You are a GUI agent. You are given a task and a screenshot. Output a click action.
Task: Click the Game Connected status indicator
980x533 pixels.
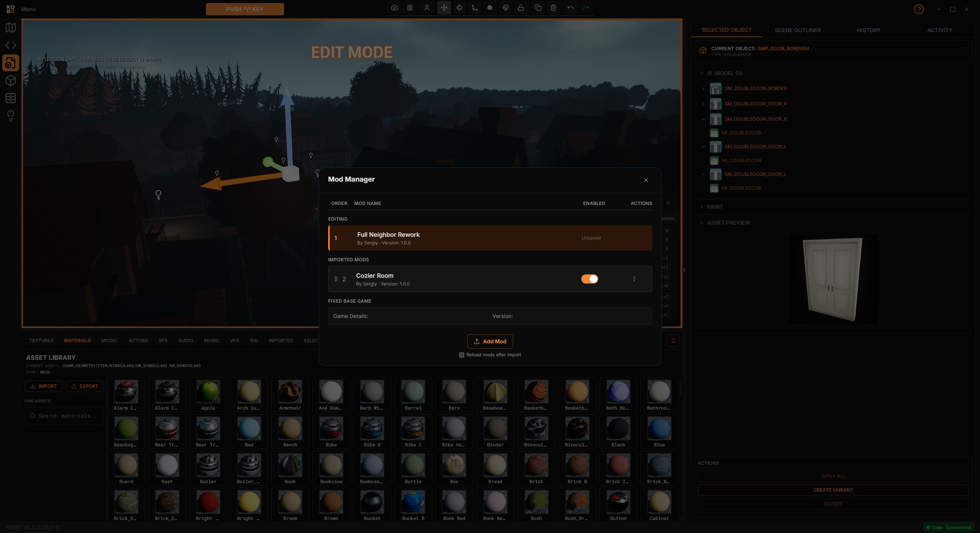[949, 528]
